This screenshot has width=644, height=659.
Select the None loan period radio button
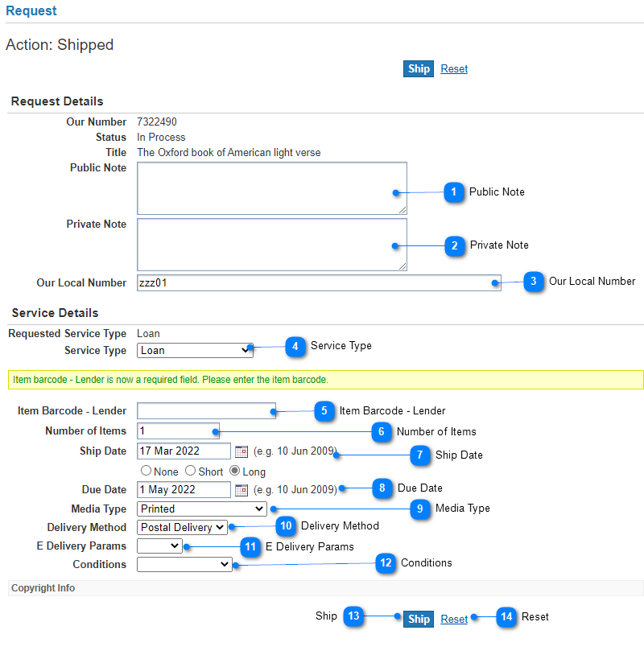click(146, 471)
